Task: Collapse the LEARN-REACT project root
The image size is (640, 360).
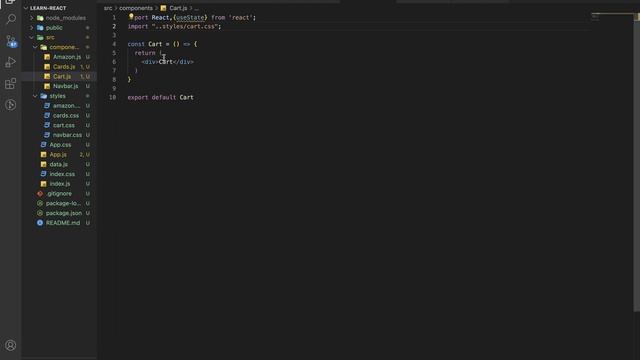Action: (48, 8)
